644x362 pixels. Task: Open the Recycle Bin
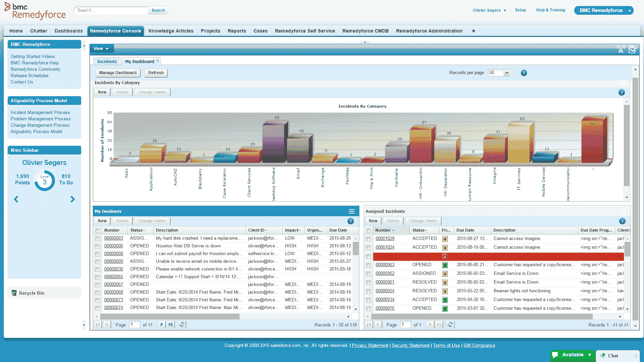pyautogui.click(x=31, y=293)
